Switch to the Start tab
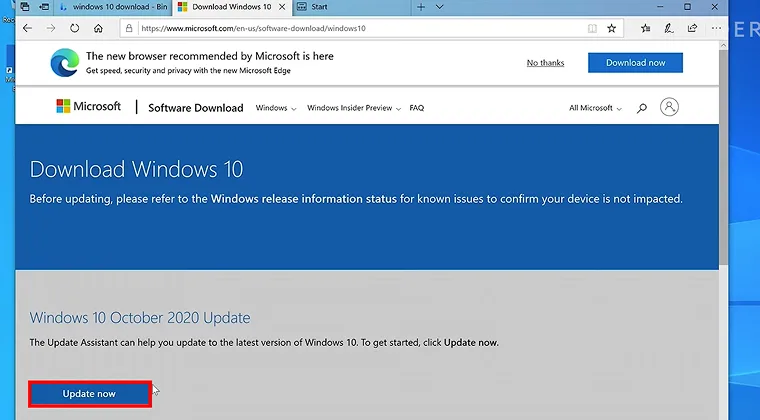 352,7
